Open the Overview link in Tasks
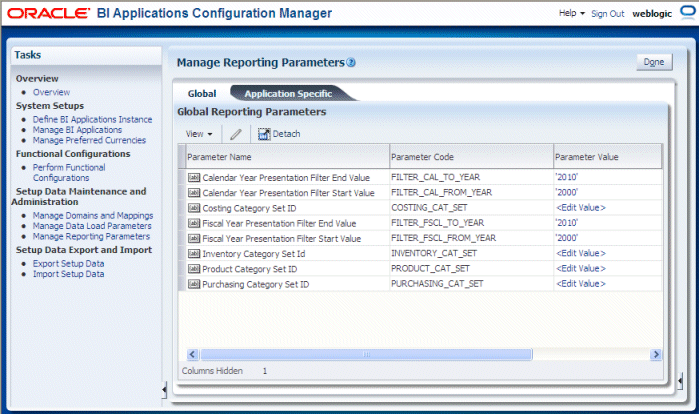 pyautogui.click(x=51, y=92)
